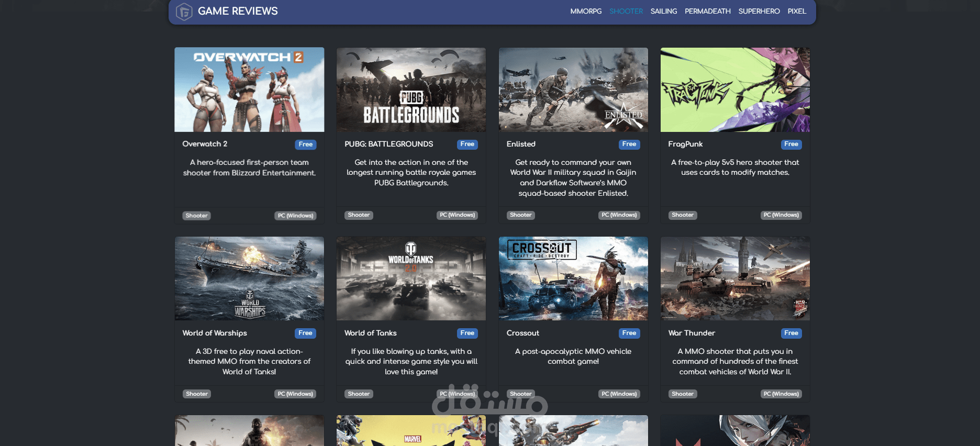Click the Game Reviews shield logo icon
Screen dimensions: 980x446
coord(184,11)
